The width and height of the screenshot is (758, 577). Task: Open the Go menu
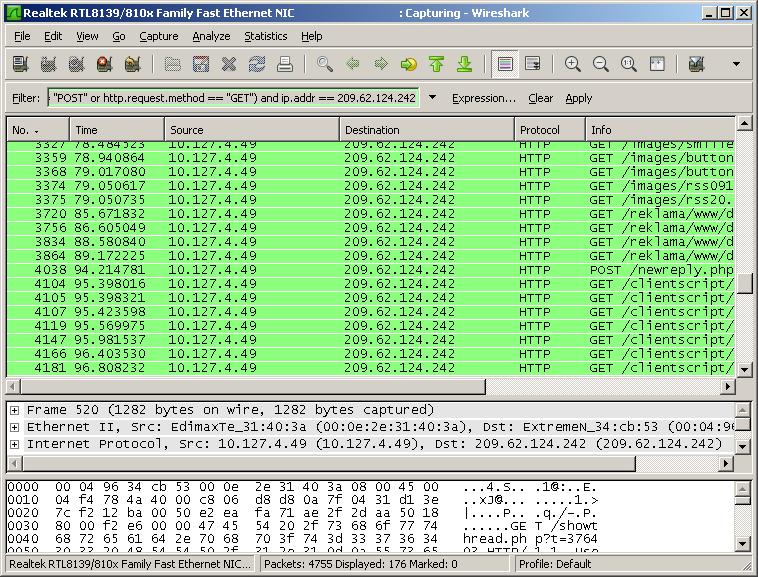click(118, 36)
